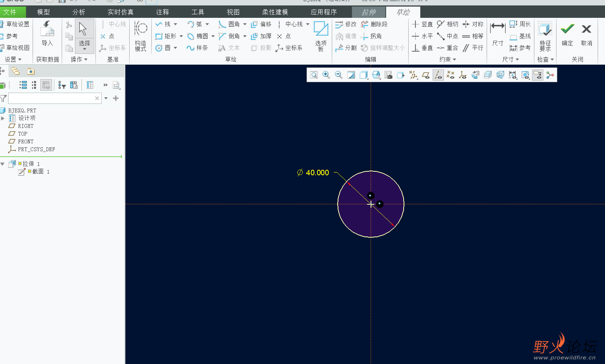Screen dimensions: 605x364
Task: Select the Line (线) sketch tool
Action: pyautogui.click(x=163, y=24)
